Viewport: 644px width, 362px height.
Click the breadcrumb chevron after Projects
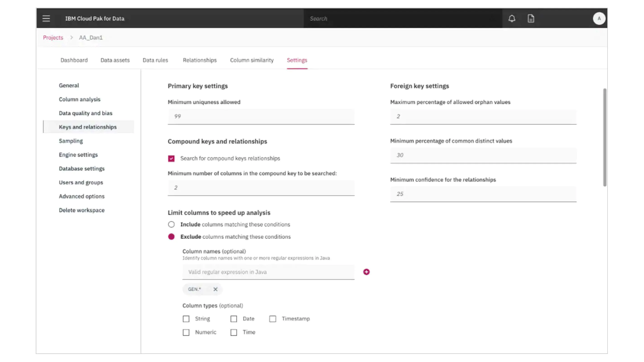(72, 38)
